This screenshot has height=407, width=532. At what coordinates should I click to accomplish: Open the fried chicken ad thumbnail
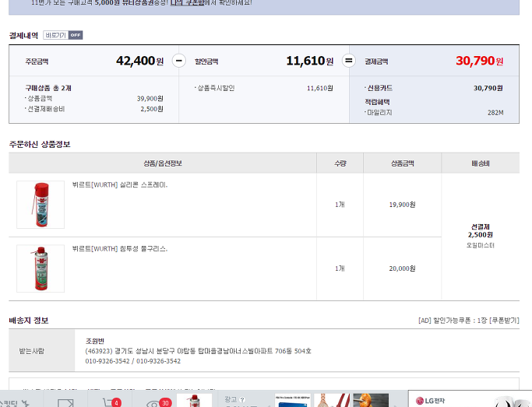371,400
